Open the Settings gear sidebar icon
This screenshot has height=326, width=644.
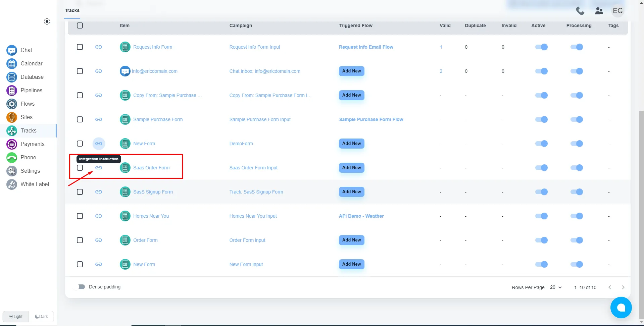pos(12,171)
